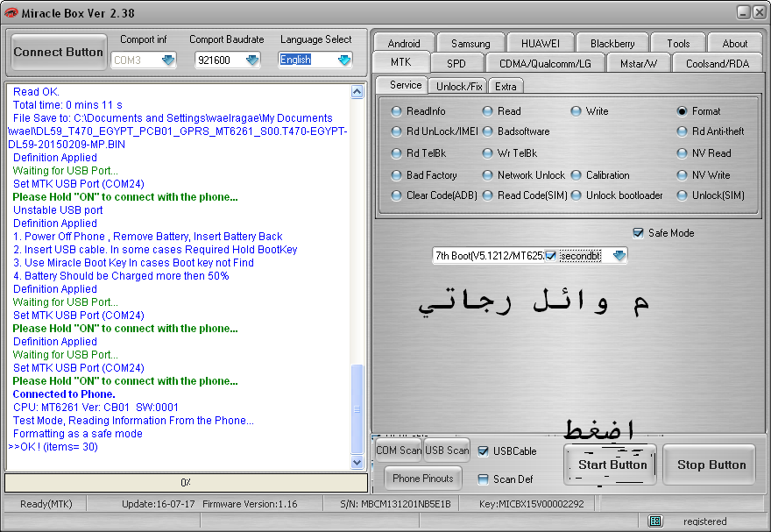Select the Badsoftware radio option
The image size is (771, 532).
(487, 131)
